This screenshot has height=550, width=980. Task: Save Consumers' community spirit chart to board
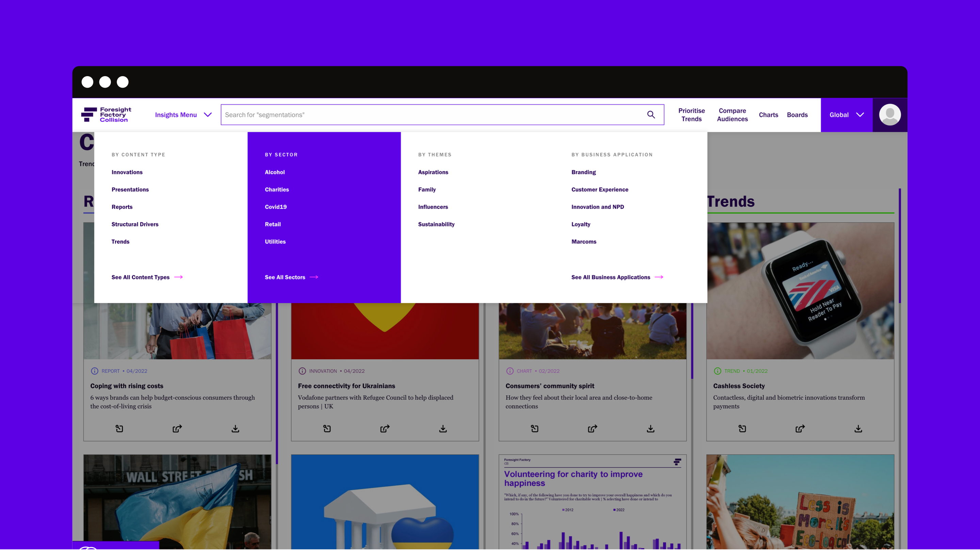click(535, 429)
